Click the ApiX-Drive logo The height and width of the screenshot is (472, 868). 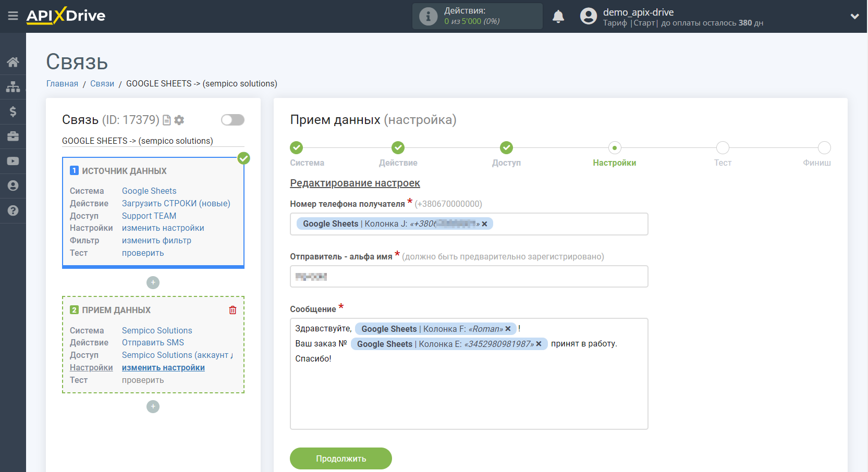(x=66, y=16)
